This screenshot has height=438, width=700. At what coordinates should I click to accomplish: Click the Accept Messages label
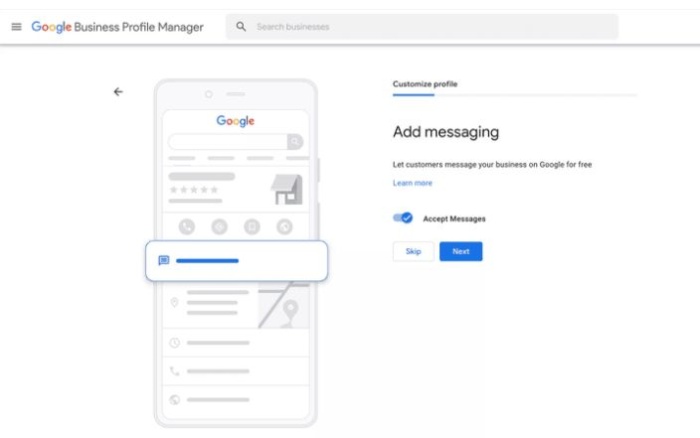click(x=454, y=219)
